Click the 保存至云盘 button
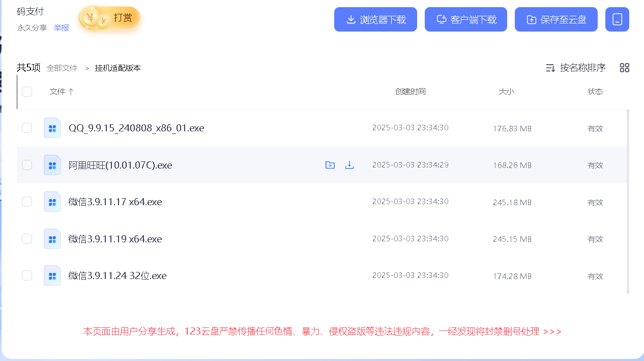Viewport: 644px width, 361px height. point(556,19)
